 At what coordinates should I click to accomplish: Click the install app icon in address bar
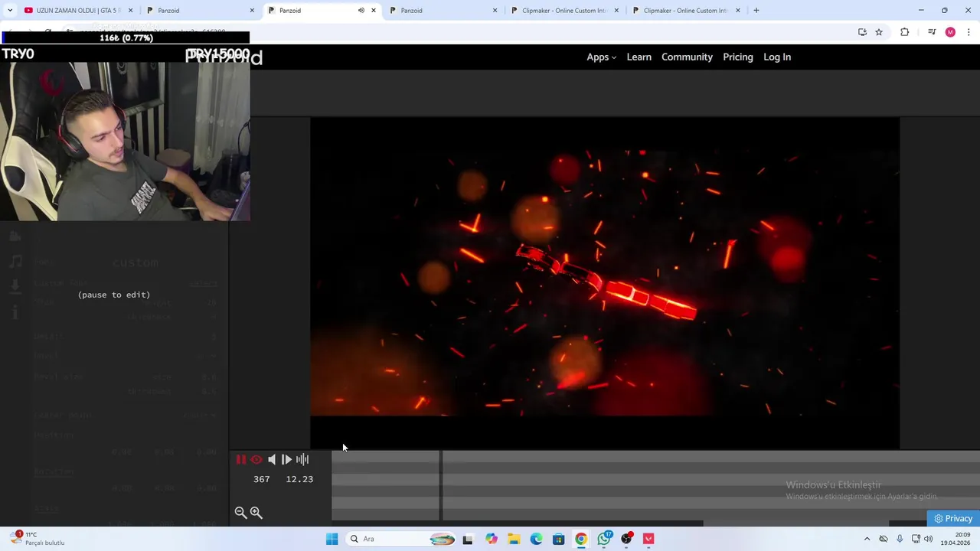tap(862, 32)
